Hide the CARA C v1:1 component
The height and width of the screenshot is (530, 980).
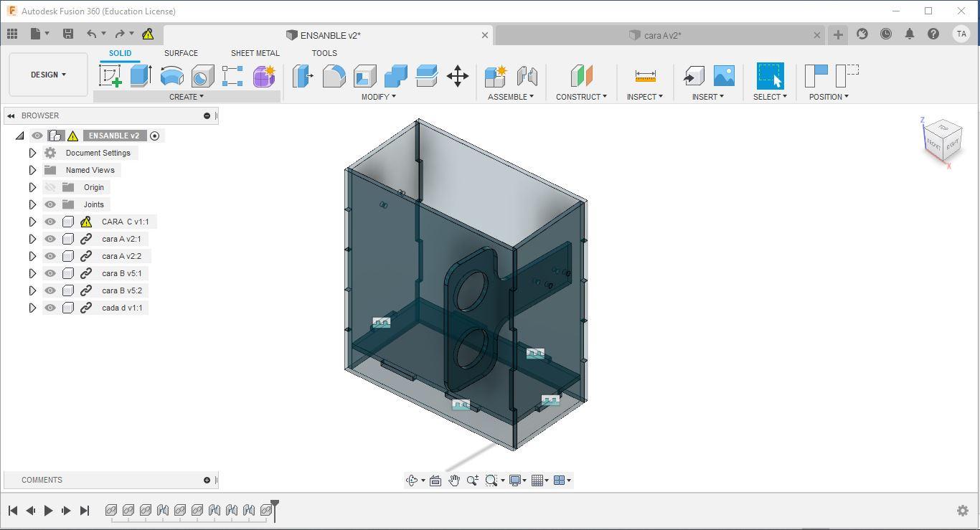click(50, 222)
